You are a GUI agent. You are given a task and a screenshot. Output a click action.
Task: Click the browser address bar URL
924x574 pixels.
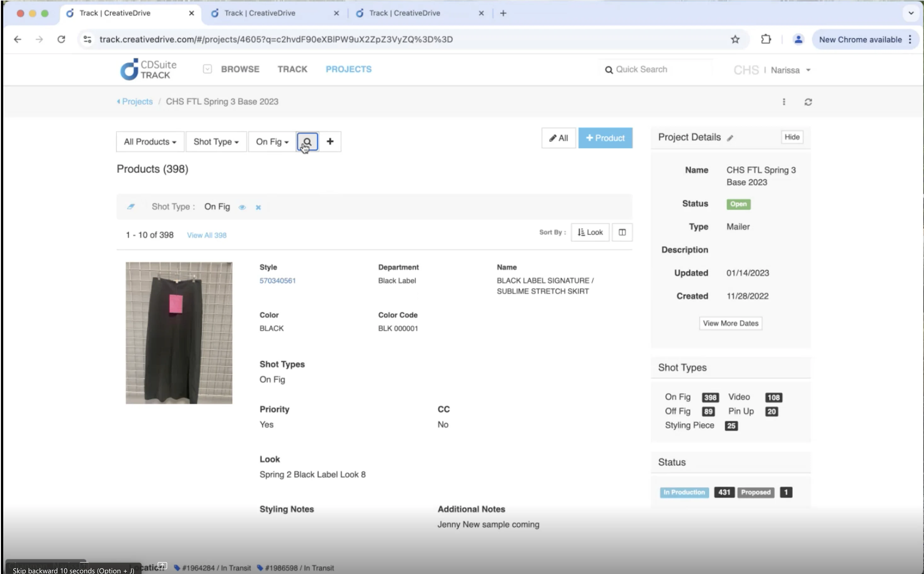click(x=276, y=39)
